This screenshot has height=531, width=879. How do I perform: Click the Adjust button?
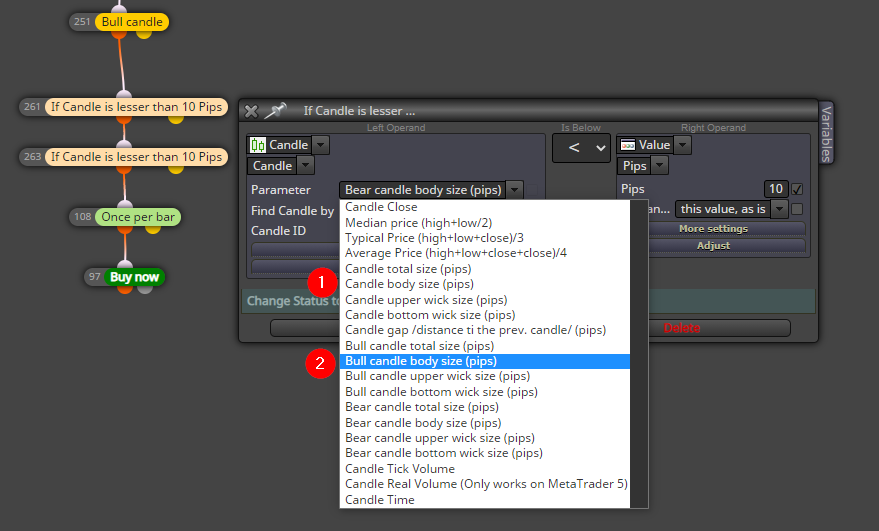(714, 245)
